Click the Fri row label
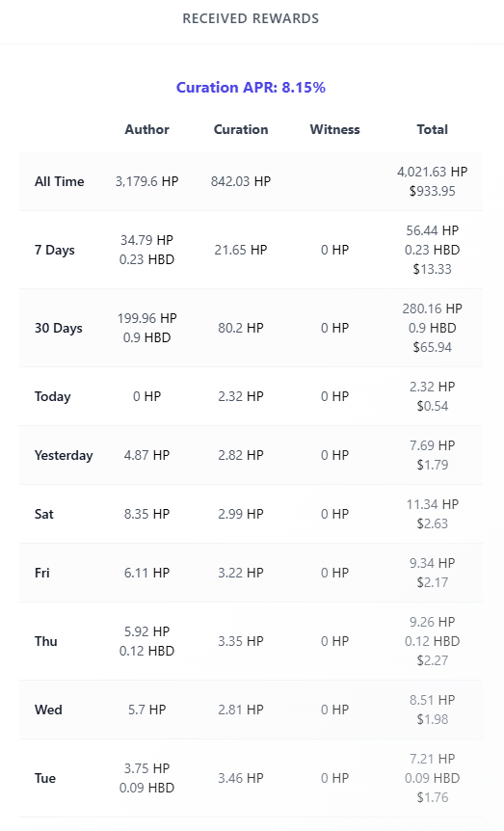Image resolution: width=504 pixels, height=831 pixels. click(x=41, y=573)
